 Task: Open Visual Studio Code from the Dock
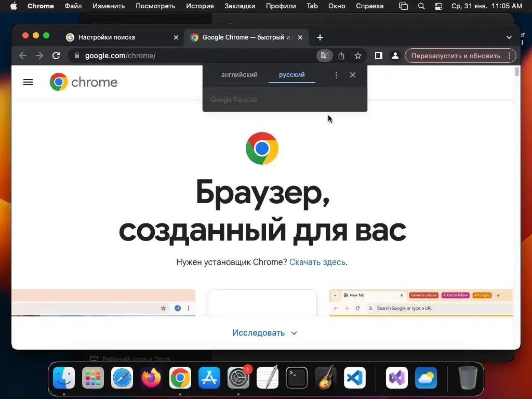[355, 378]
